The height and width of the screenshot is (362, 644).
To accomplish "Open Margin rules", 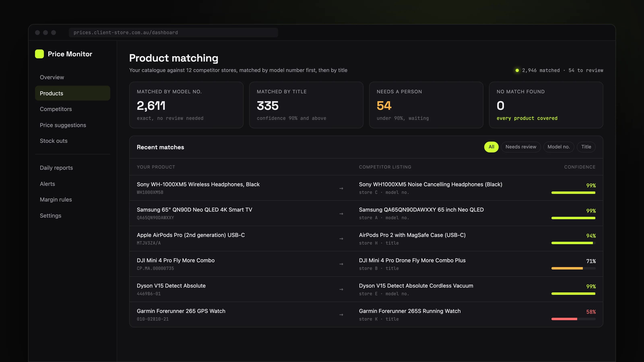I will pyautogui.click(x=72, y=200).
